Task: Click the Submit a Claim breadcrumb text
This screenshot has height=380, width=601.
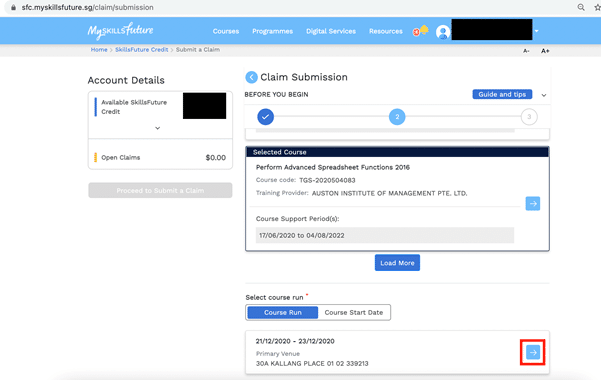Action: pos(198,50)
